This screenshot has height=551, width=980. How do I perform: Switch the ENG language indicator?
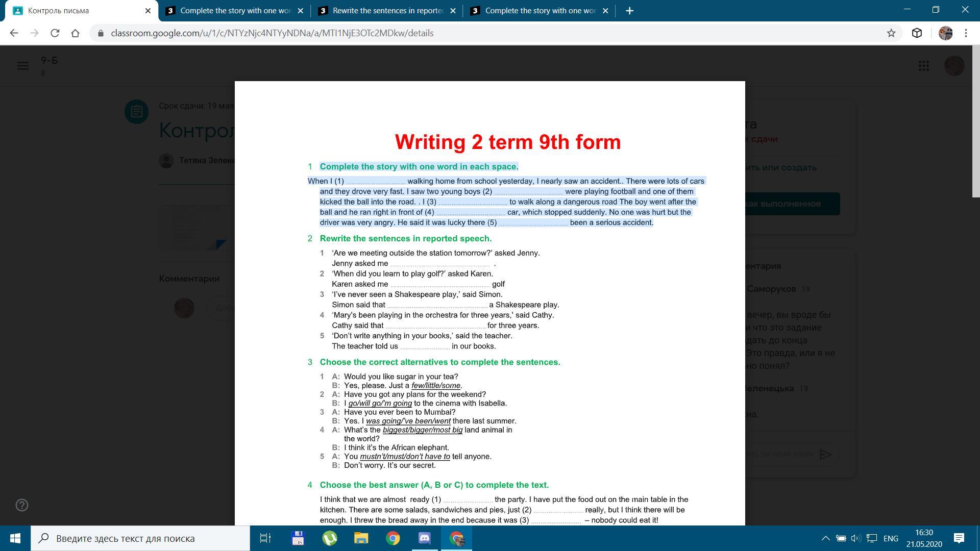pos(891,538)
